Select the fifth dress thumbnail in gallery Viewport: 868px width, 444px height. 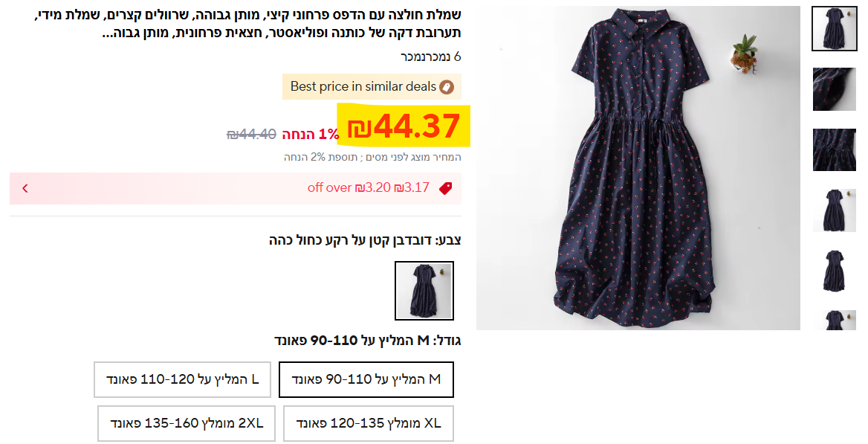point(834,271)
